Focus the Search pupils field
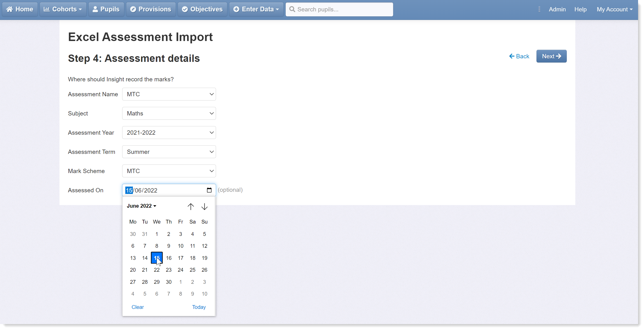Screen dimensions: 644x330 (x=339, y=9)
